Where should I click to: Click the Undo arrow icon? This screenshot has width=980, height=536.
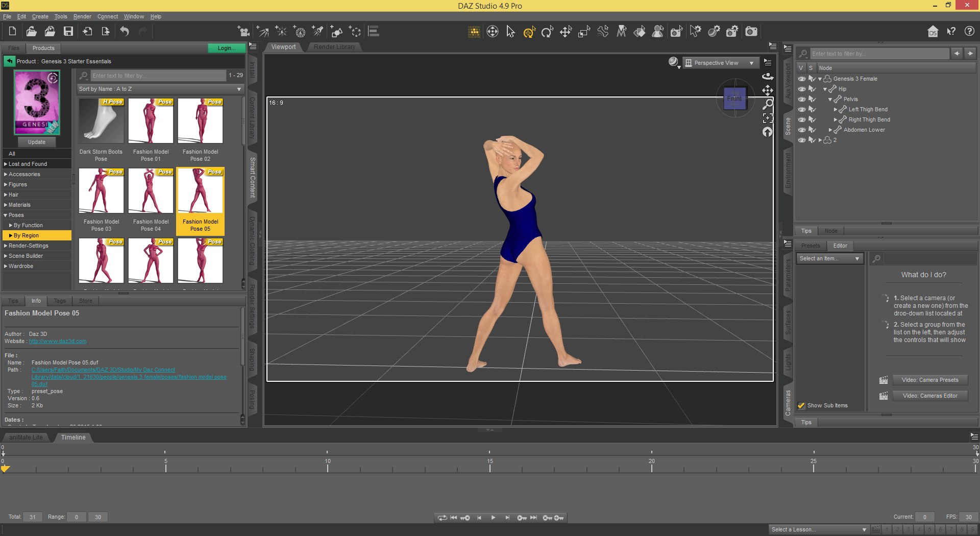[125, 32]
